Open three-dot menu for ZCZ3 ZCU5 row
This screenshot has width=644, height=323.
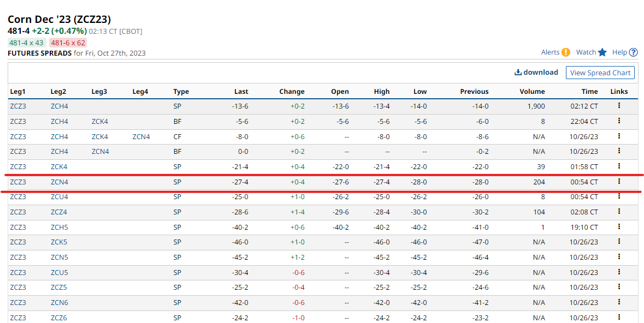coord(619,272)
